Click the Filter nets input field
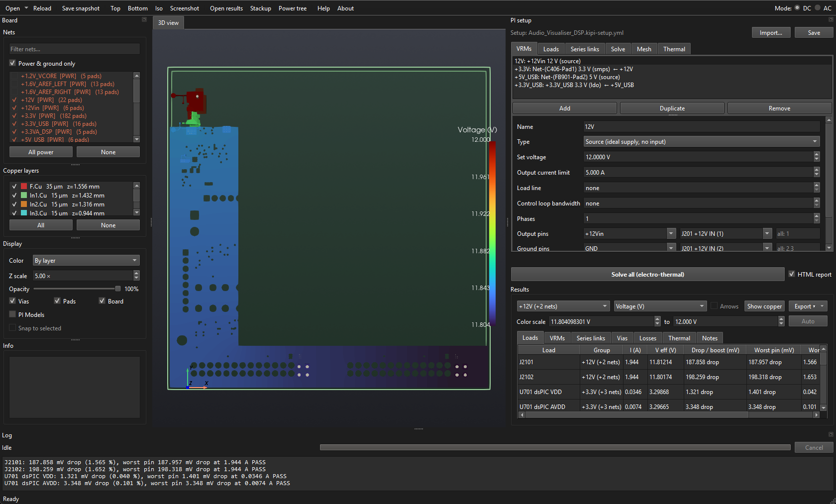 coord(75,49)
